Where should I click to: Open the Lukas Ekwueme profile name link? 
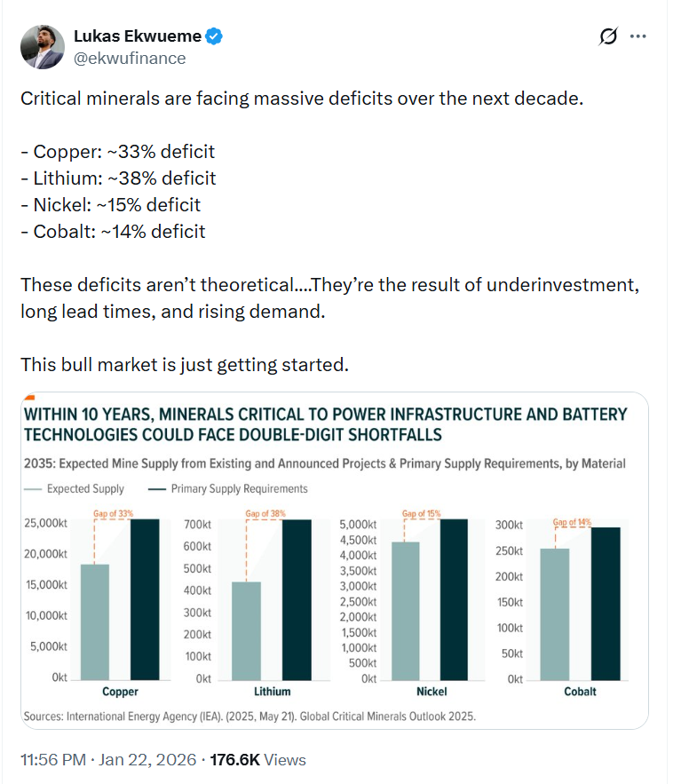pos(138,36)
